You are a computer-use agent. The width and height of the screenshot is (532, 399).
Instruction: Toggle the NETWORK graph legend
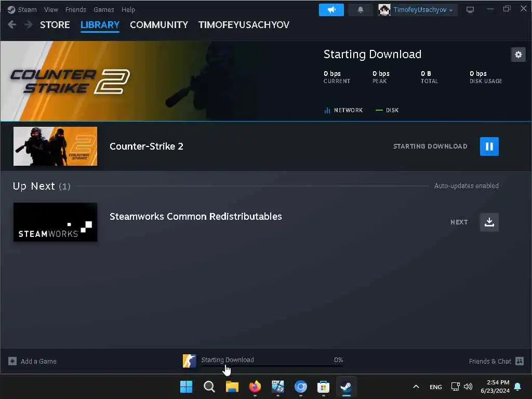(x=343, y=110)
